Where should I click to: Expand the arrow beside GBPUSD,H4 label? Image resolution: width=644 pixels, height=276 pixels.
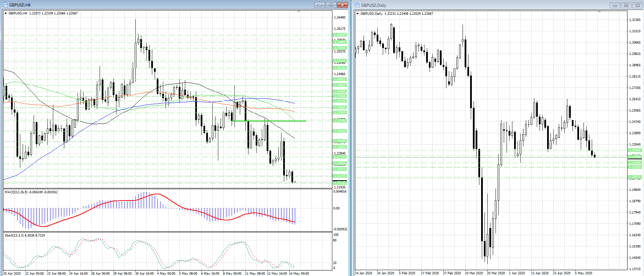tap(6, 13)
